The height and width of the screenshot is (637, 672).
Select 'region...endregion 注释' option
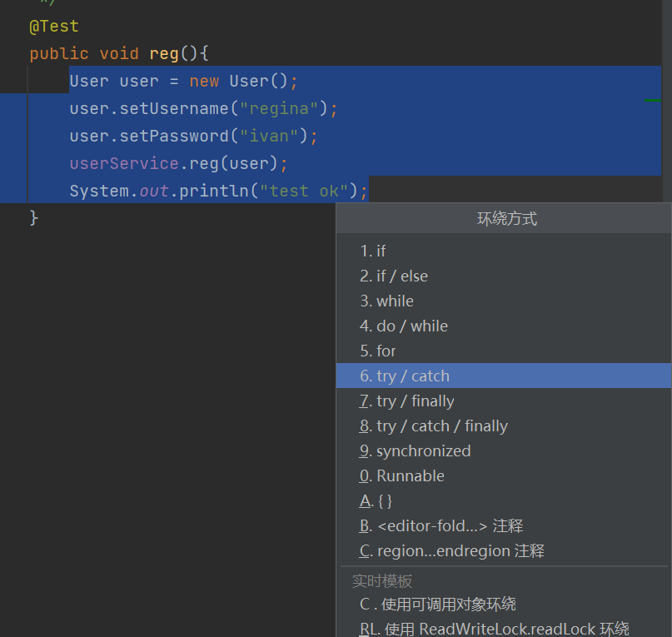[x=452, y=550]
